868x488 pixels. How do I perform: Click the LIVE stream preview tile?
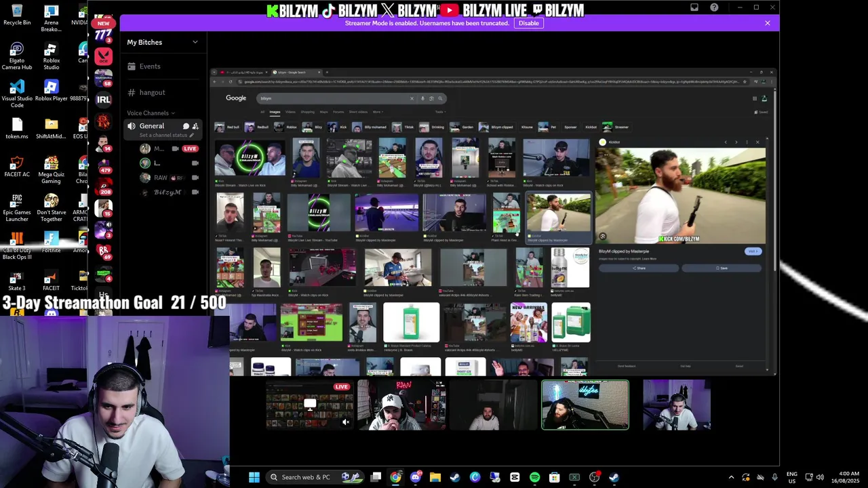(x=310, y=405)
